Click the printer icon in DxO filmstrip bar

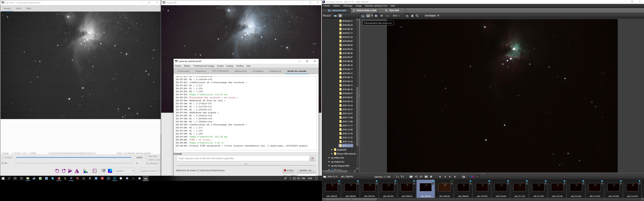(464, 177)
